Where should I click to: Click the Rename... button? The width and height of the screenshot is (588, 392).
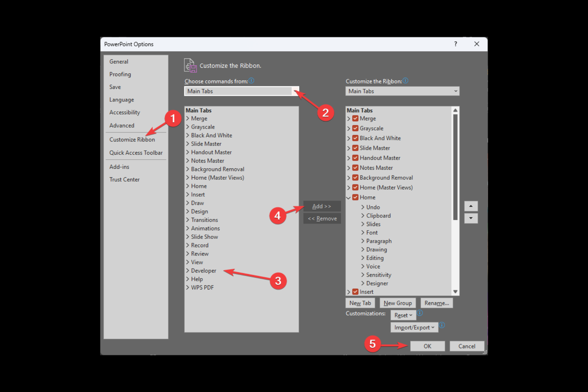click(x=437, y=303)
